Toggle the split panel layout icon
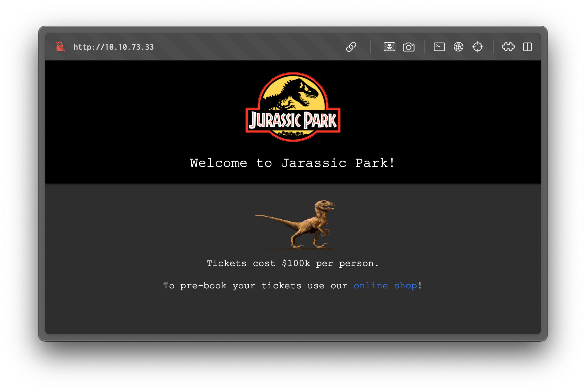The width and height of the screenshot is (586, 392). [528, 47]
